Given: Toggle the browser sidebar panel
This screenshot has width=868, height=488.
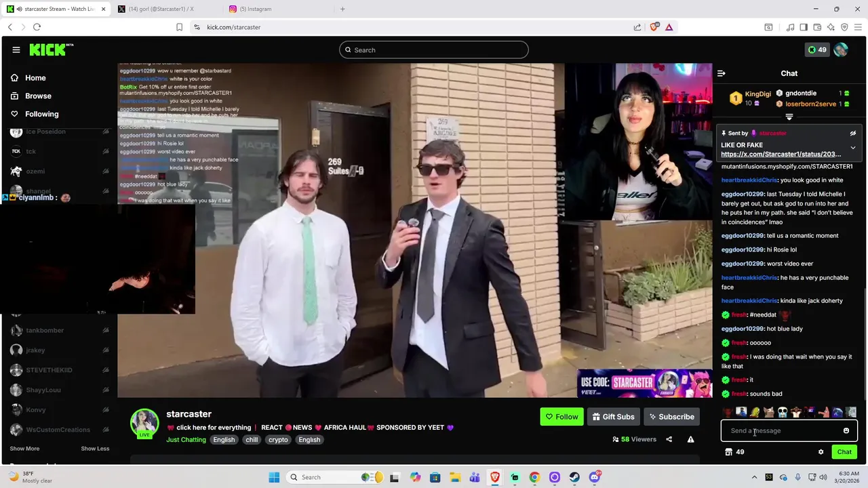Looking at the screenshot, I should 804,27.
